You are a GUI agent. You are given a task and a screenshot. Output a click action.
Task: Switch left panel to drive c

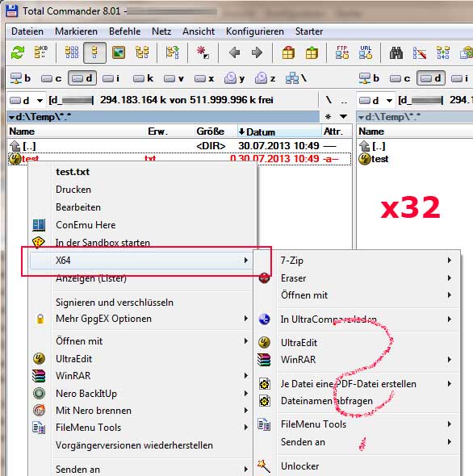(x=51, y=78)
